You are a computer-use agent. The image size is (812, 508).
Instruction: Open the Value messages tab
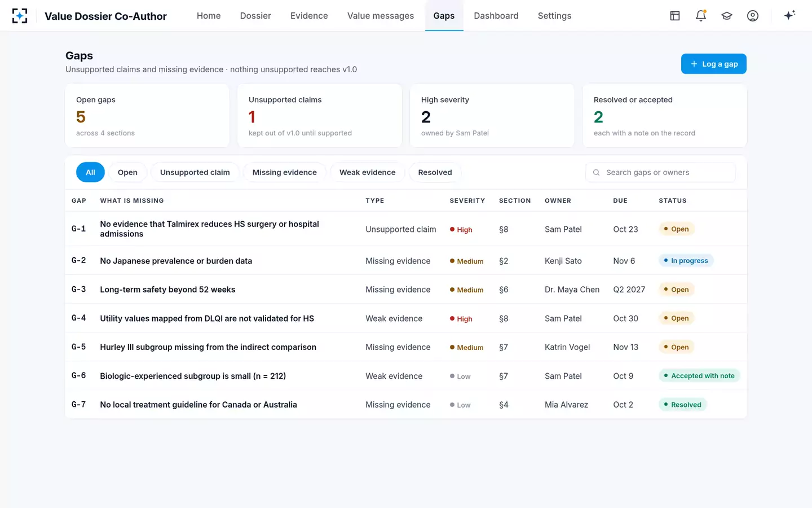coord(381,16)
